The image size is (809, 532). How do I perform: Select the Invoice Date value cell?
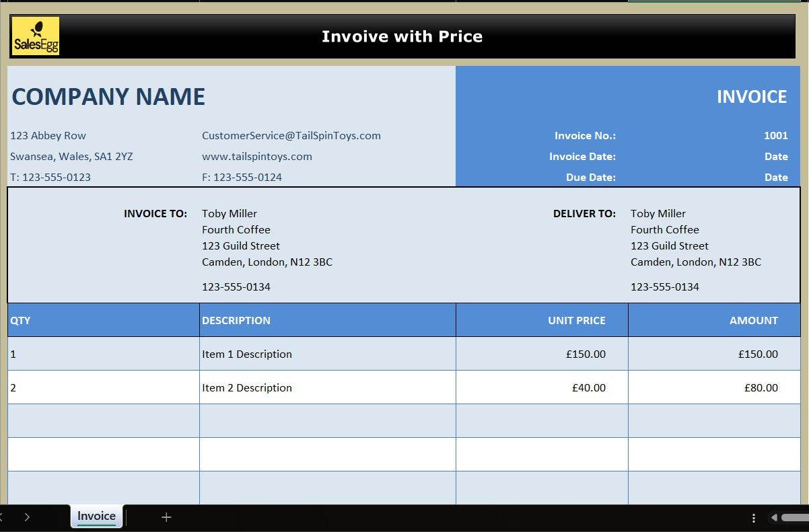coord(776,156)
